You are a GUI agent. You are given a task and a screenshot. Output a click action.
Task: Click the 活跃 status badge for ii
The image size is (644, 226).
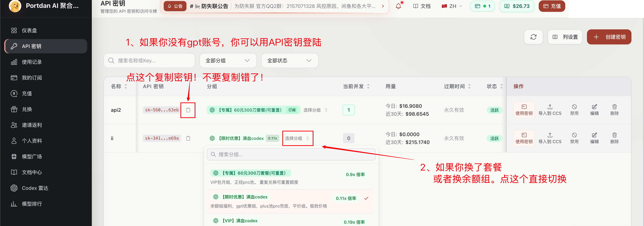point(494,138)
